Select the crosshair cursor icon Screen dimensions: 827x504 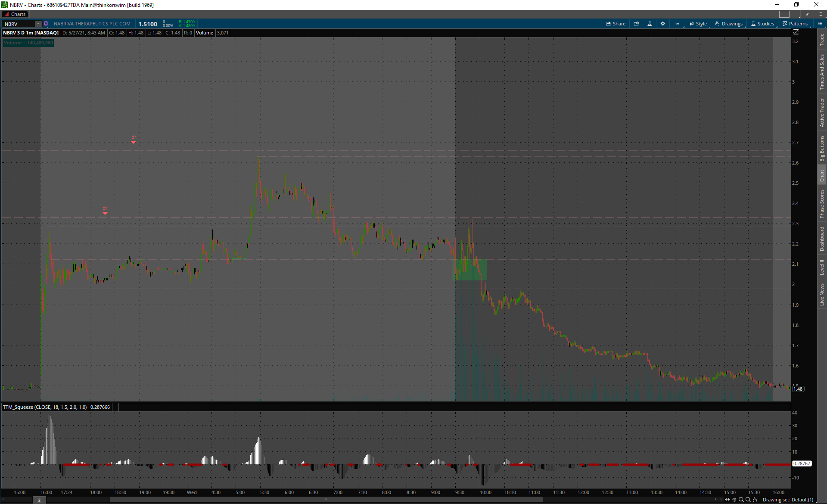[734, 500]
